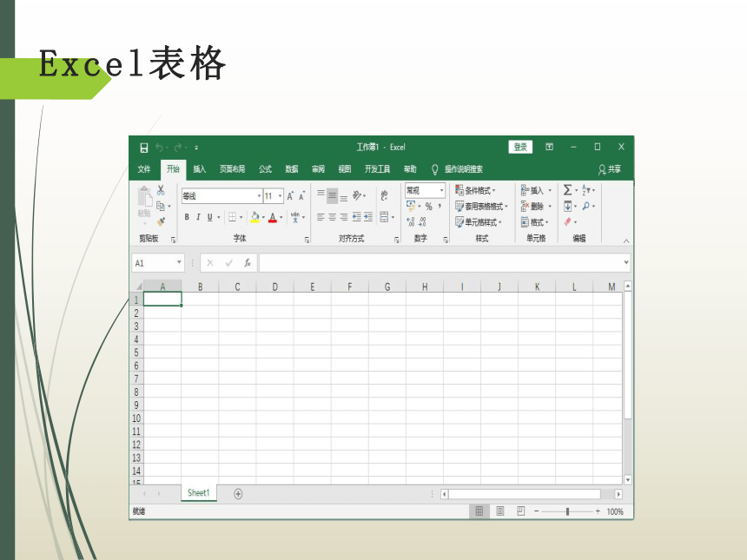Click the 共享 Share button
Image resolution: width=747 pixels, height=560 pixels.
[610, 169]
